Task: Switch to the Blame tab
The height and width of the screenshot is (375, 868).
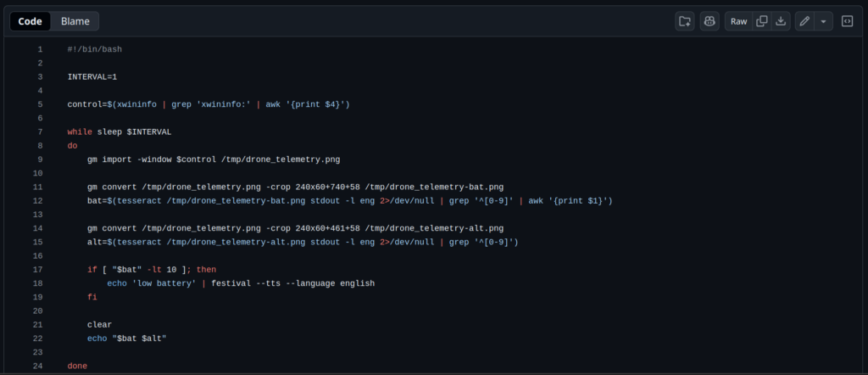Action: (x=75, y=21)
